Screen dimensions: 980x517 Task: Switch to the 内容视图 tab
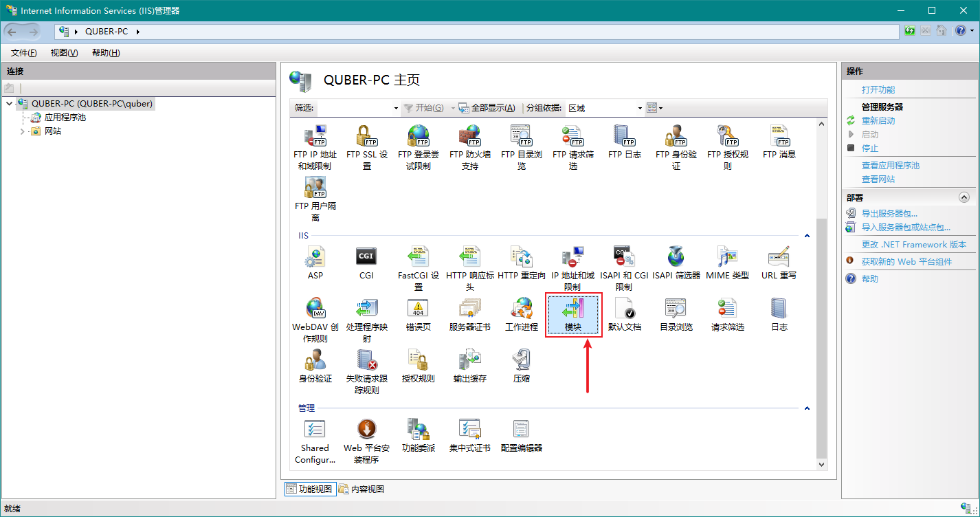point(361,489)
